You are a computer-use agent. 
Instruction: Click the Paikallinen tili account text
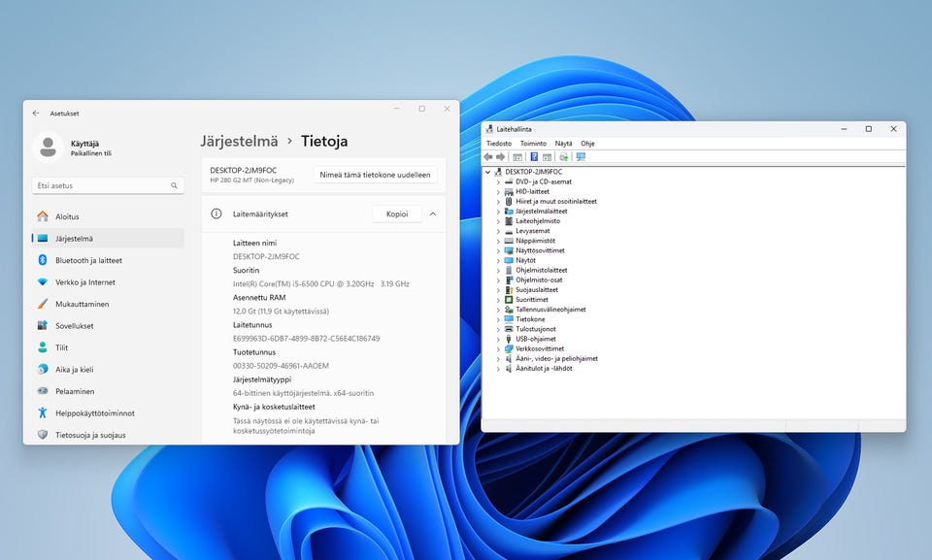click(x=91, y=153)
